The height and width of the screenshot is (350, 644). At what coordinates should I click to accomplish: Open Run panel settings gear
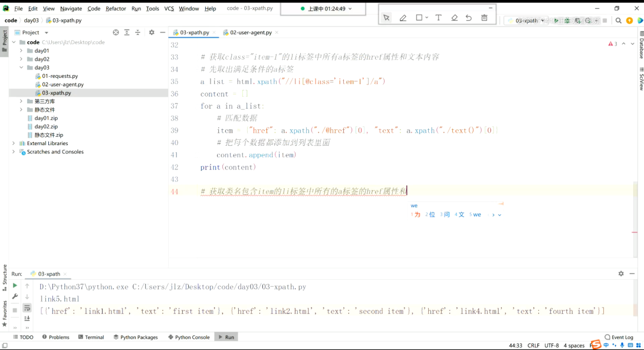(x=621, y=273)
